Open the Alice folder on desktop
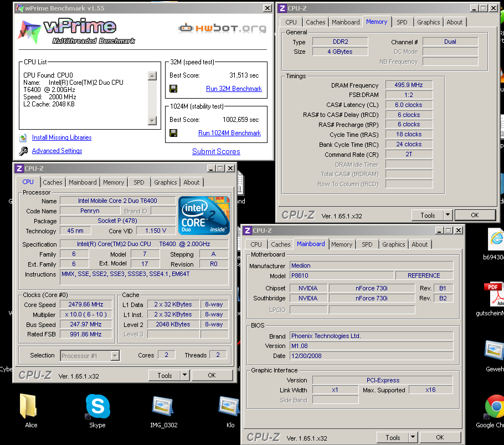This screenshot has width=504, height=445. [28, 406]
